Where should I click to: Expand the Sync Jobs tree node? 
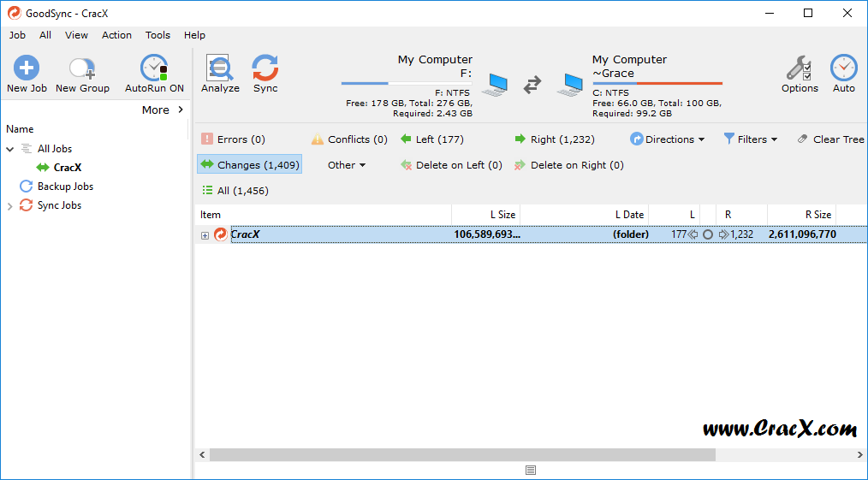(9, 206)
